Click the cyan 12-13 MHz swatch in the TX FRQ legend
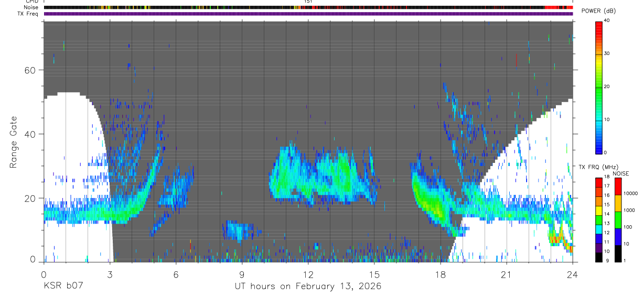 599,229
